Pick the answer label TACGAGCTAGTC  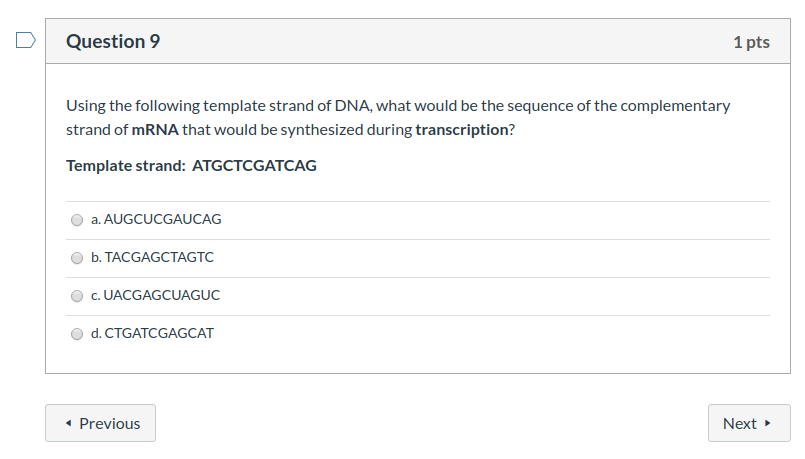click(159, 257)
